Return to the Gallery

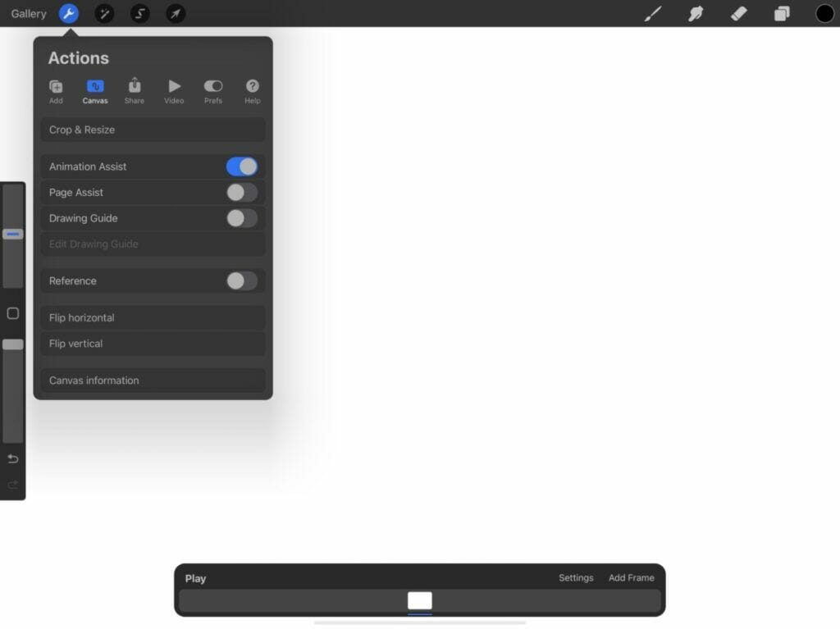tap(29, 13)
